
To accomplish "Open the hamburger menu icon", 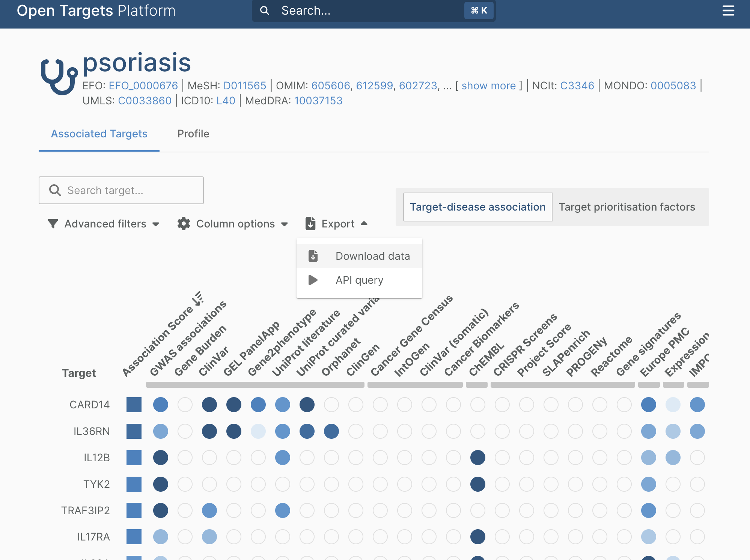I will coord(728,11).
